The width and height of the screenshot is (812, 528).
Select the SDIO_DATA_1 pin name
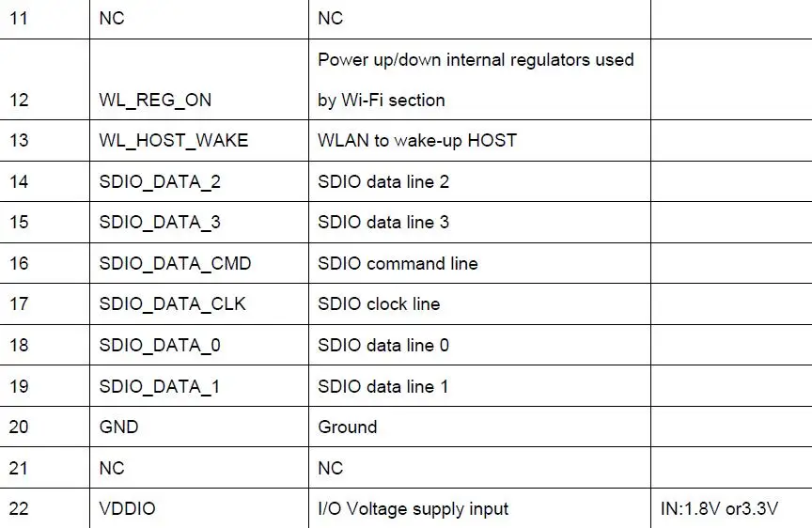tap(160, 387)
